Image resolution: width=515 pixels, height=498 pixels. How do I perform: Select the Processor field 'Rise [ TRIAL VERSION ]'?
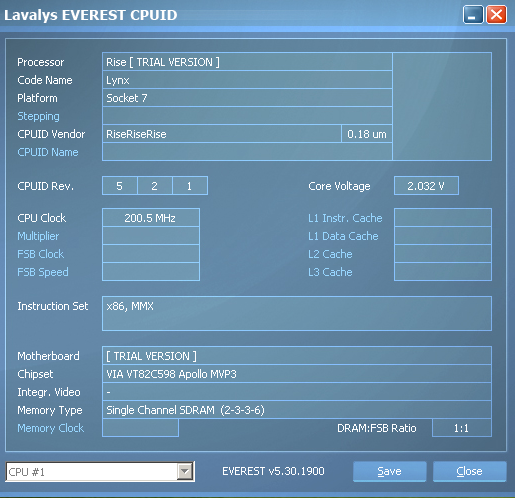(247, 62)
